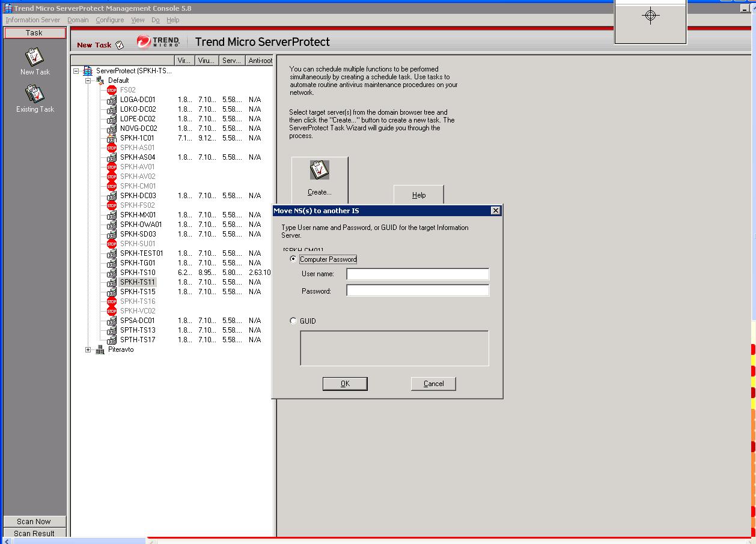Select SPSA-DC01 in server tree
Screen dimensions: 756x544
[x=137, y=321]
